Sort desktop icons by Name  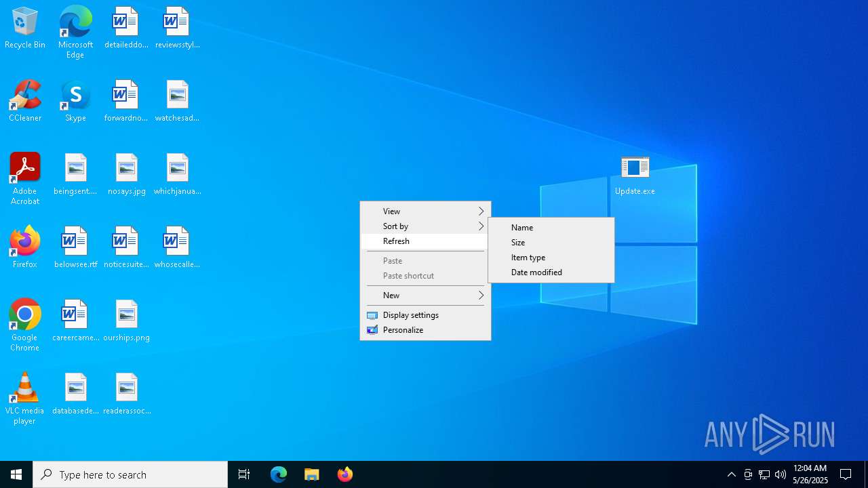[551, 228]
